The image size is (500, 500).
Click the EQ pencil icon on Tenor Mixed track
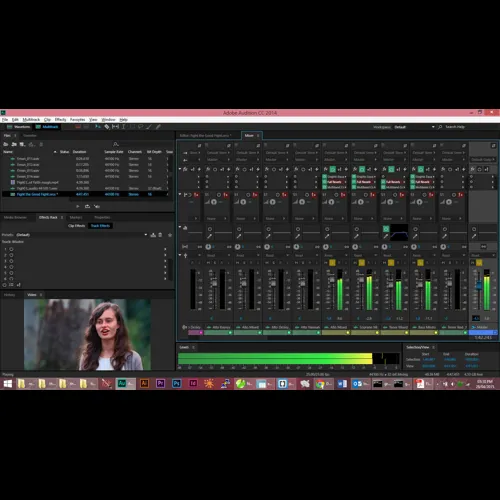[x=386, y=236]
